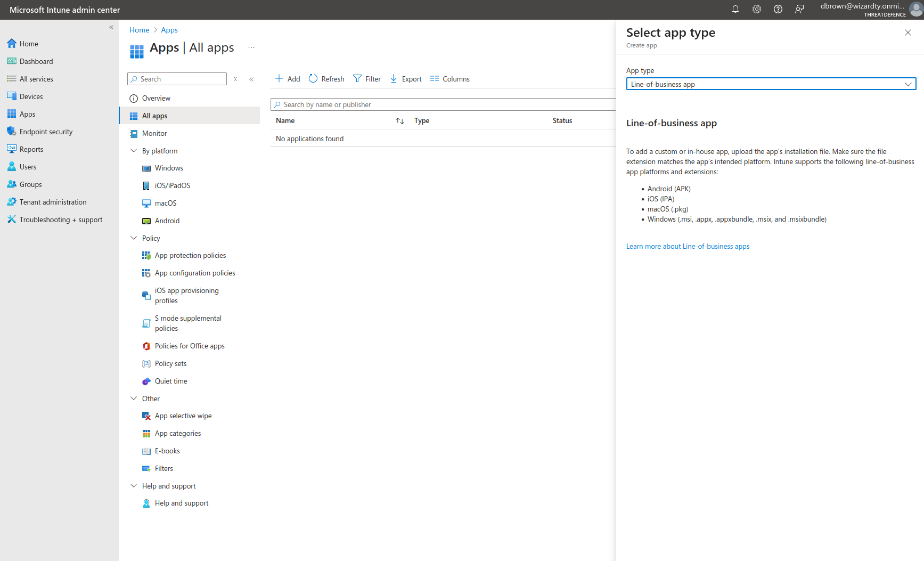Open the ellipsis menu beside All apps title

click(x=251, y=48)
